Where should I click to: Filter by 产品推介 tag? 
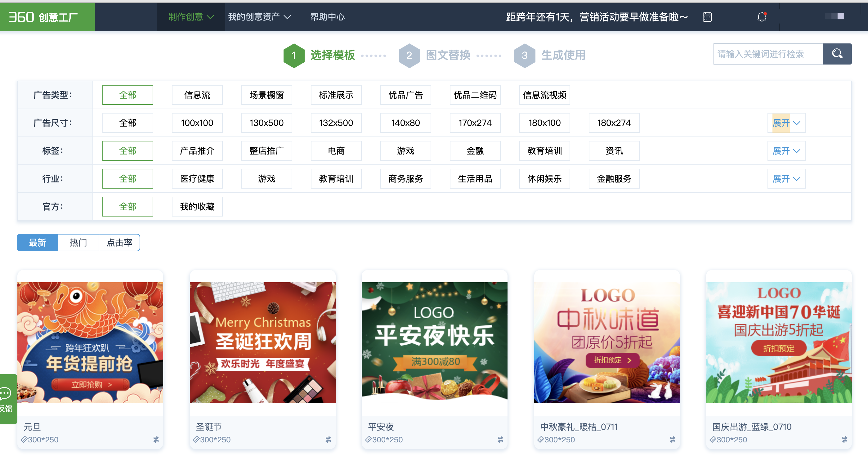coord(197,151)
